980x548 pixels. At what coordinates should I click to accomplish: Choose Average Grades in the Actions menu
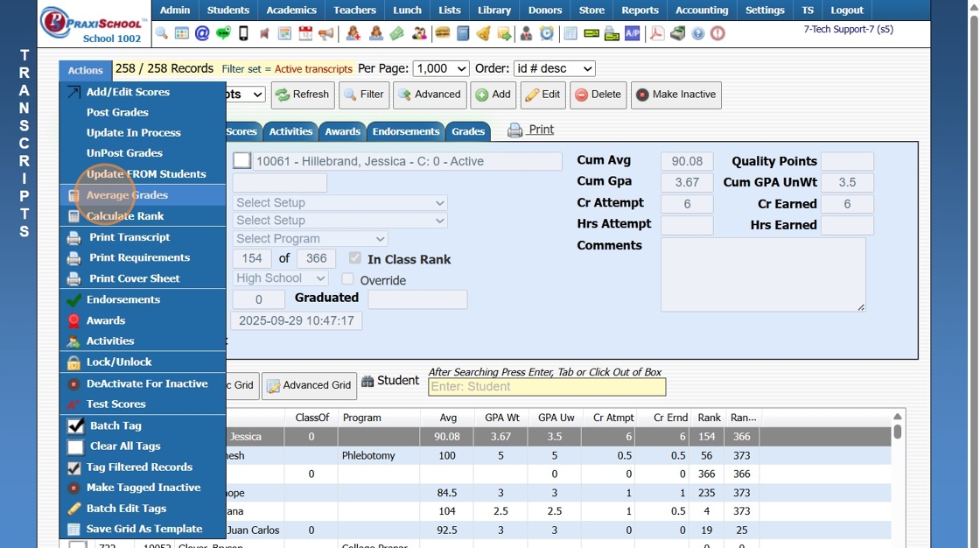point(127,195)
